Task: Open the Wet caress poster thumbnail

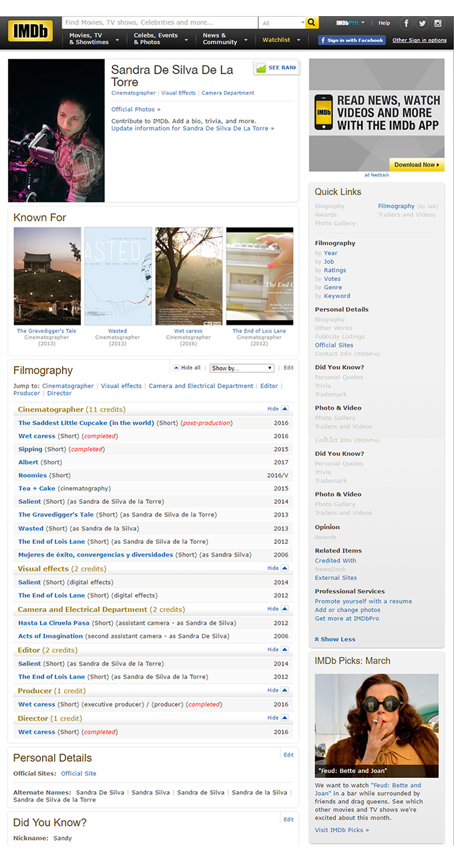Action: (x=188, y=276)
